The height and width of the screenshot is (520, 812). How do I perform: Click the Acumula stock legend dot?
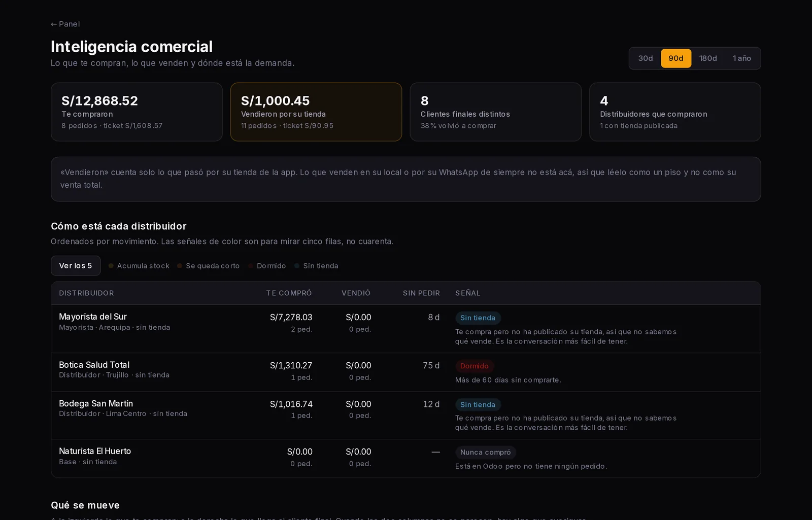click(x=111, y=266)
